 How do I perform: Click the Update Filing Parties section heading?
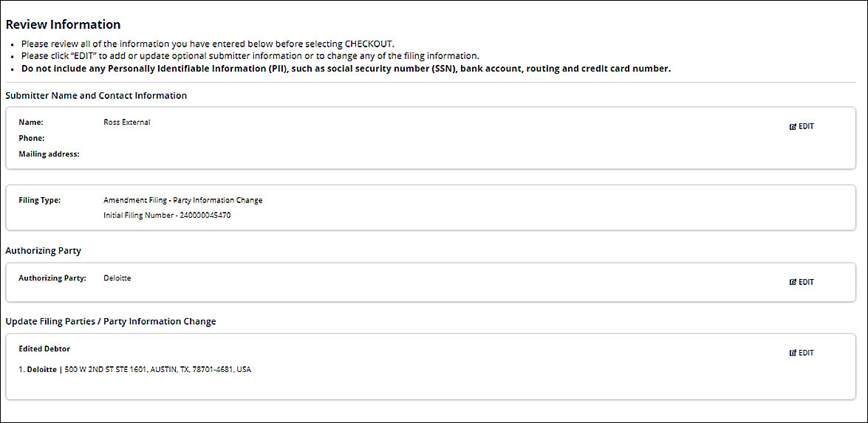coord(111,321)
